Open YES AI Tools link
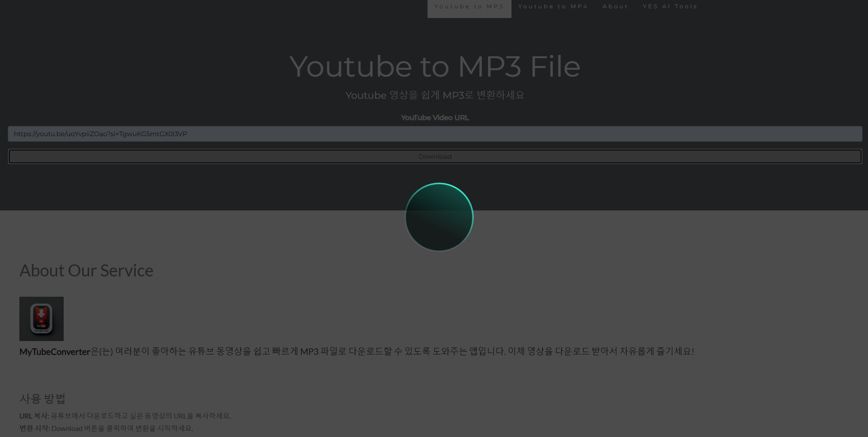 (670, 6)
